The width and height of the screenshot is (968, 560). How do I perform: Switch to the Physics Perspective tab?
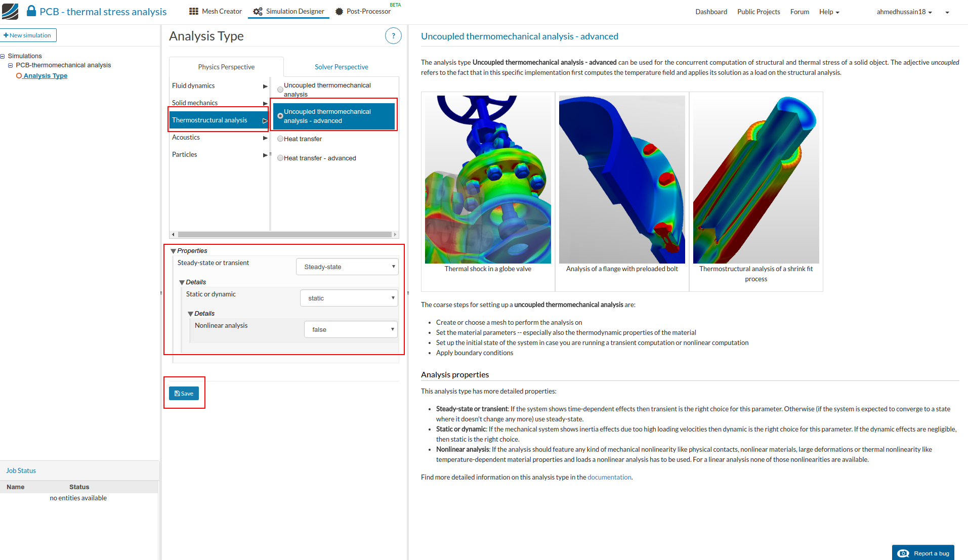pos(226,67)
